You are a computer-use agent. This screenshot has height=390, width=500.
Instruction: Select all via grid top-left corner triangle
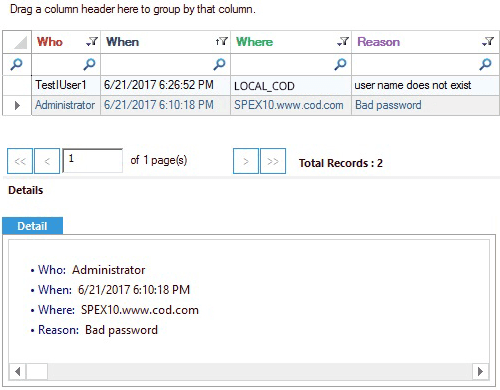pos(20,42)
